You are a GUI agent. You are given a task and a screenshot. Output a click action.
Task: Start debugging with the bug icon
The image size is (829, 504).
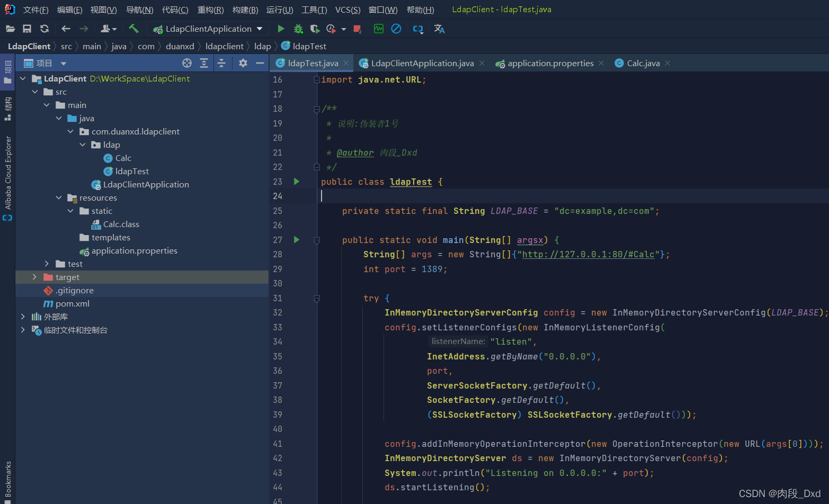click(x=298, y=29)
